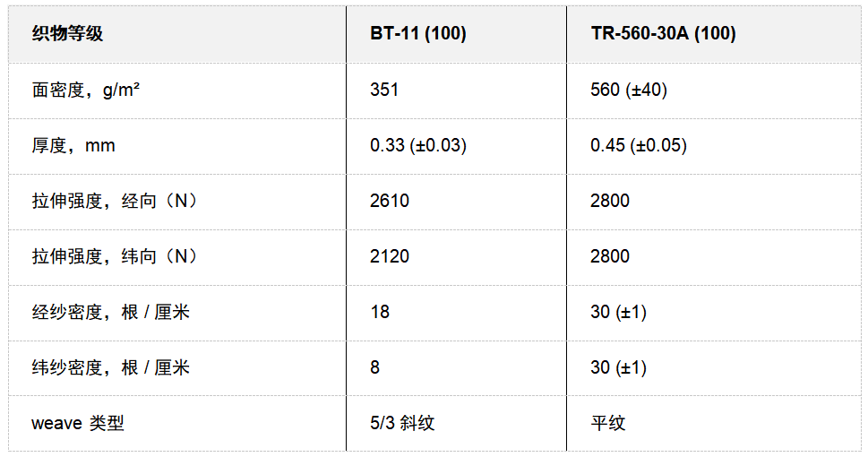Click the 拉伸强度，纬向（N） row label
This screenshot has height=457, width=868.
(x=115, y=256)
